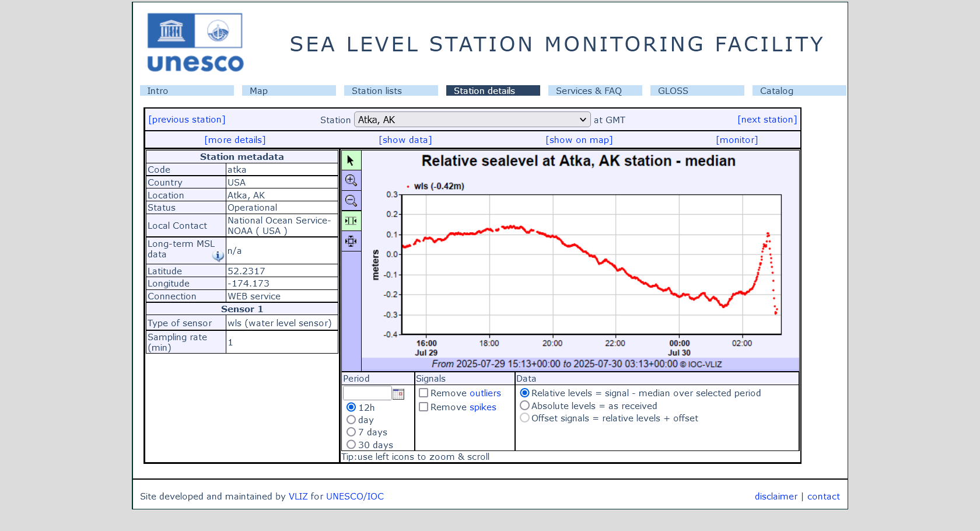Go to the next station link
The height and width of the screenshot is (531, 980).
point(767,120)
